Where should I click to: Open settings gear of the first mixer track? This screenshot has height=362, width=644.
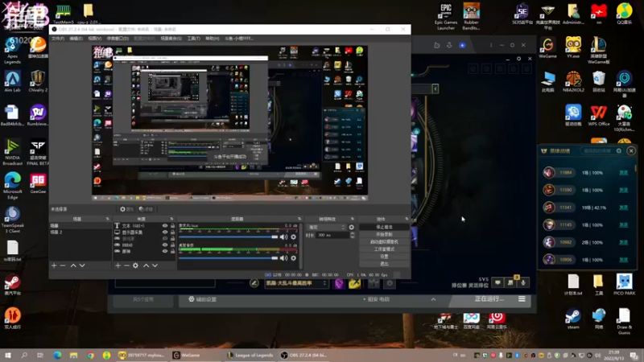(x=293, y=237)
